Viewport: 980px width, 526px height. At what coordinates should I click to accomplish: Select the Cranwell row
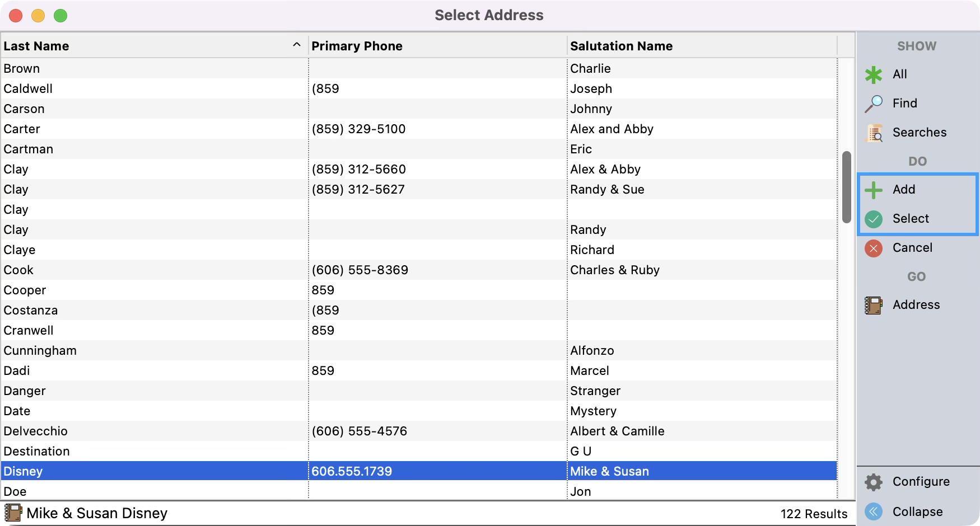tap(419, 330)
